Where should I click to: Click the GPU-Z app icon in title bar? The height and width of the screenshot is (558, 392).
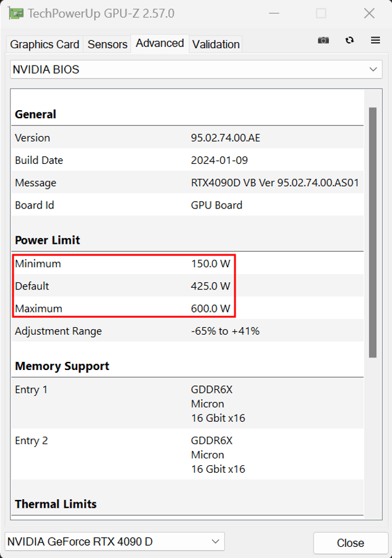click(x=17, y=13)
